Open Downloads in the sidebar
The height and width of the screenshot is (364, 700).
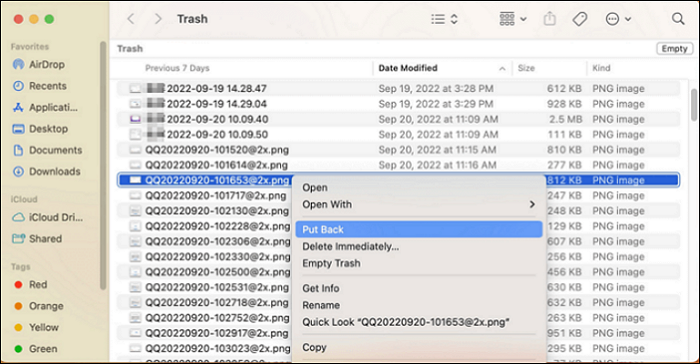tap(47, 172)
